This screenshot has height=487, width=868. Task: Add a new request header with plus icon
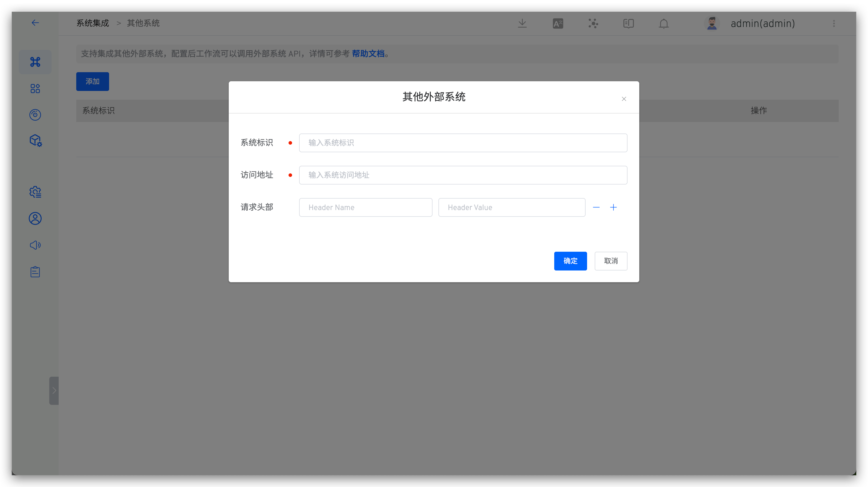(613, 207)
